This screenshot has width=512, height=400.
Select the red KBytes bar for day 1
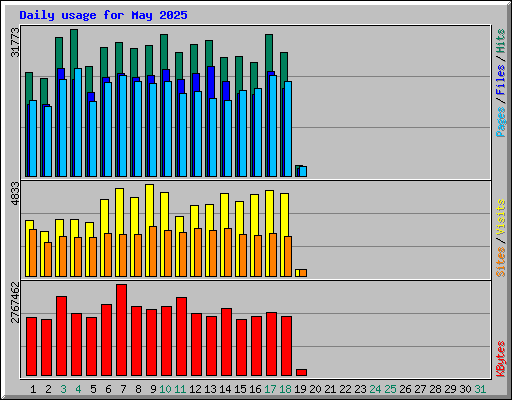tap(31, 347)
